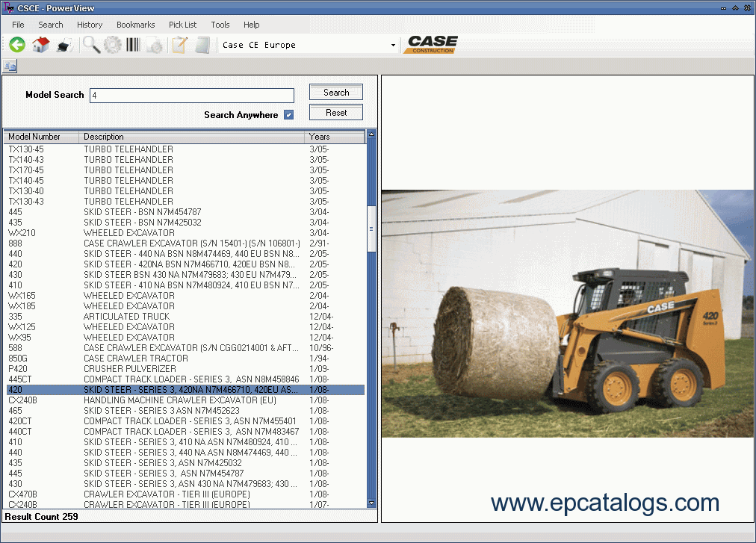
Task: Select the 420CT compact track loader row
Action: coord(185,421)
